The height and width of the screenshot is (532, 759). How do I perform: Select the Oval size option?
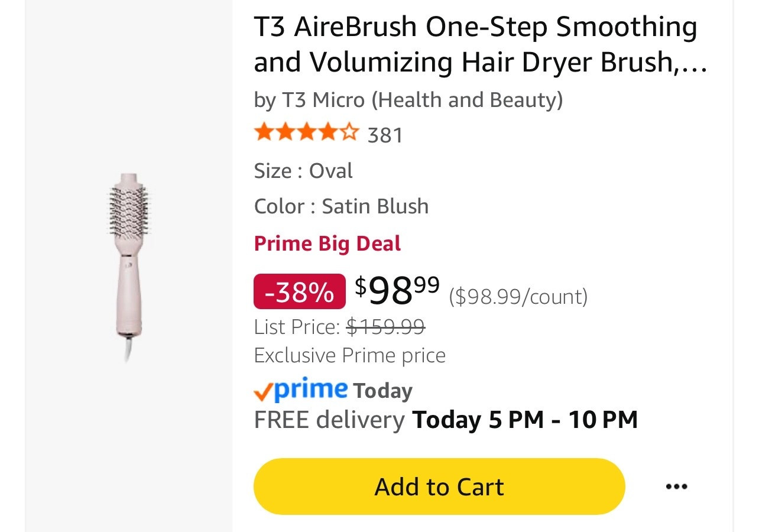[x=331, y=171]
